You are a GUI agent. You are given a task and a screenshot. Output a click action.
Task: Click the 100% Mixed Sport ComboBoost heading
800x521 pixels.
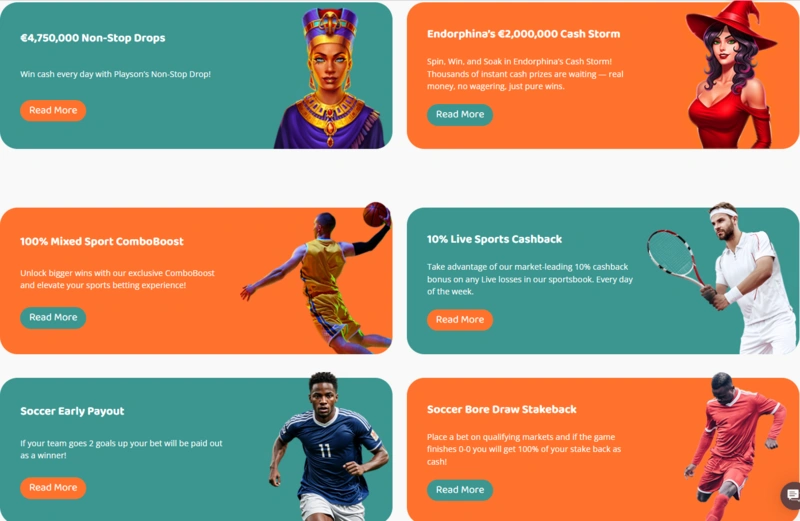pyautogui.click(x=102, y=241)
